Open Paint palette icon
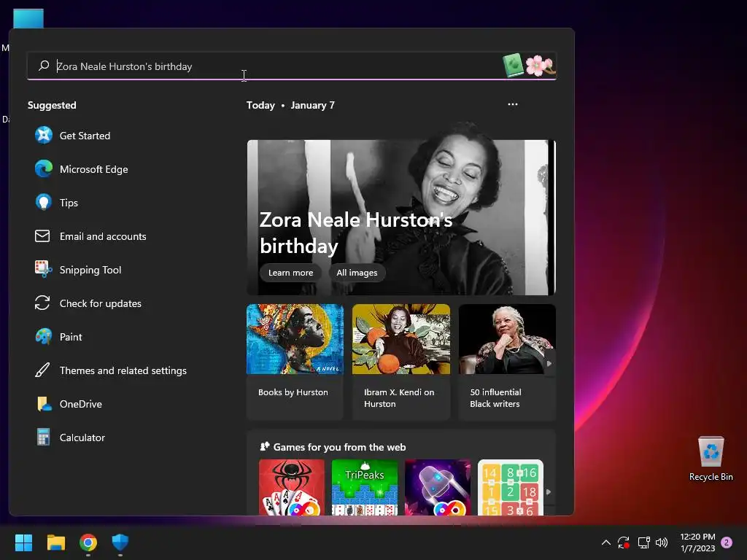 coord(43,337)
